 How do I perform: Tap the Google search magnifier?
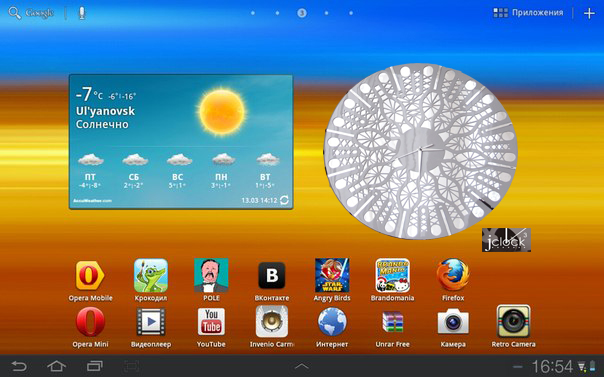[14, 13]
